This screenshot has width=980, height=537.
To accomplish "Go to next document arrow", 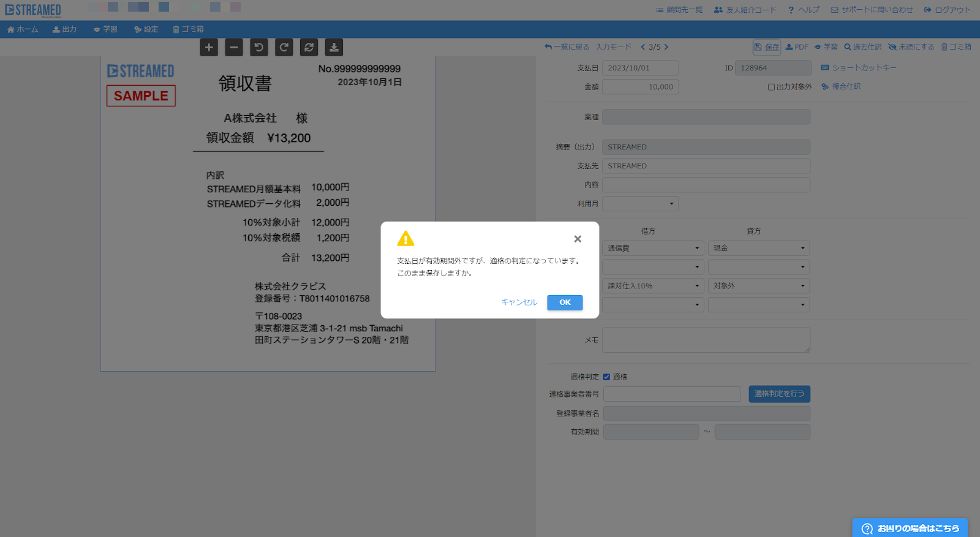I will click(666, 47).
